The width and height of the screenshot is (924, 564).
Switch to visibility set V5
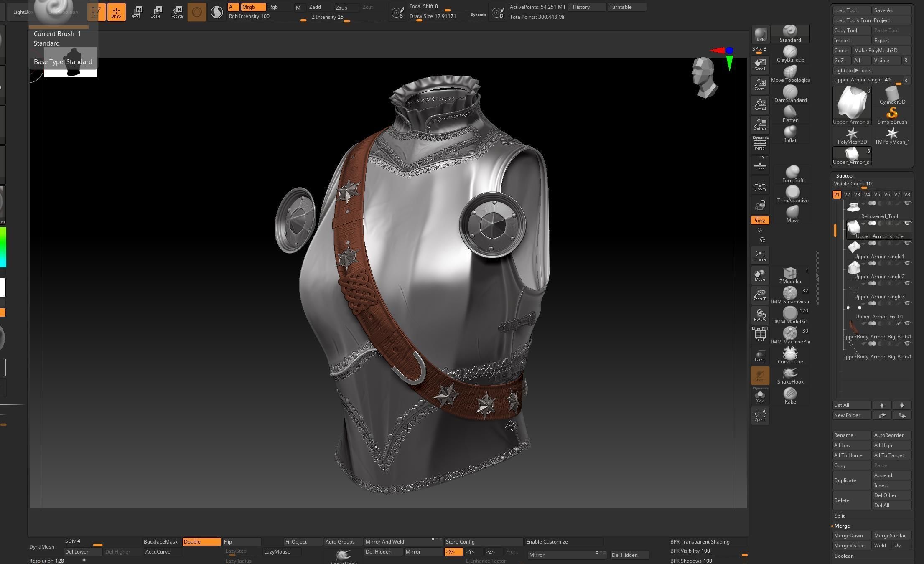(x=877, y=195)
